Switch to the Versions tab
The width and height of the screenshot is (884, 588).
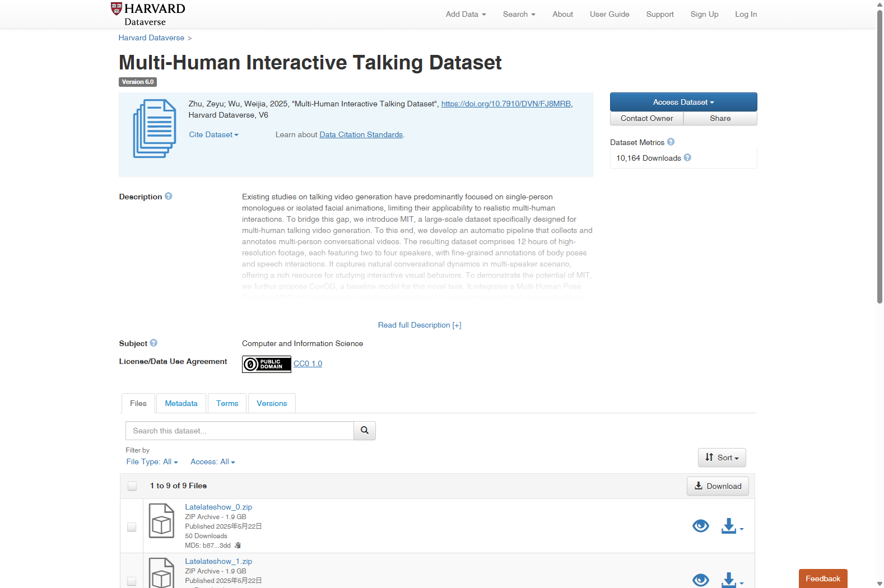[x=272, y=403]
